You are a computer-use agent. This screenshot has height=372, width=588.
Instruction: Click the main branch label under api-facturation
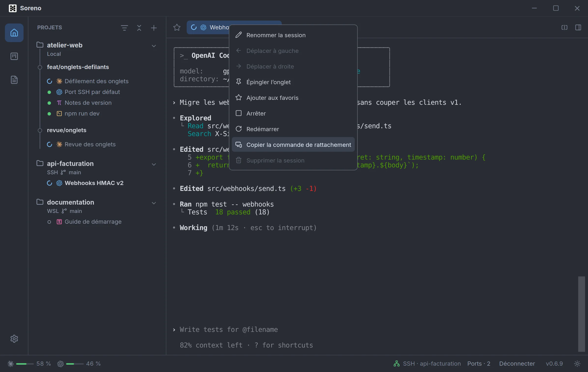point(75,173)
